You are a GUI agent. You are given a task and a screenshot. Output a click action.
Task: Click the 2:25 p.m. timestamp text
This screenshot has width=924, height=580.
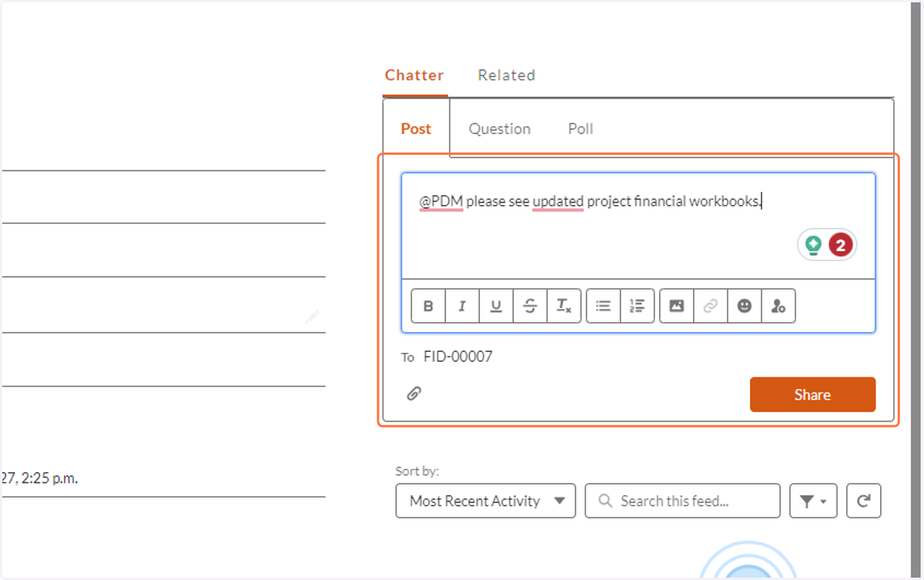pos(50,478)
